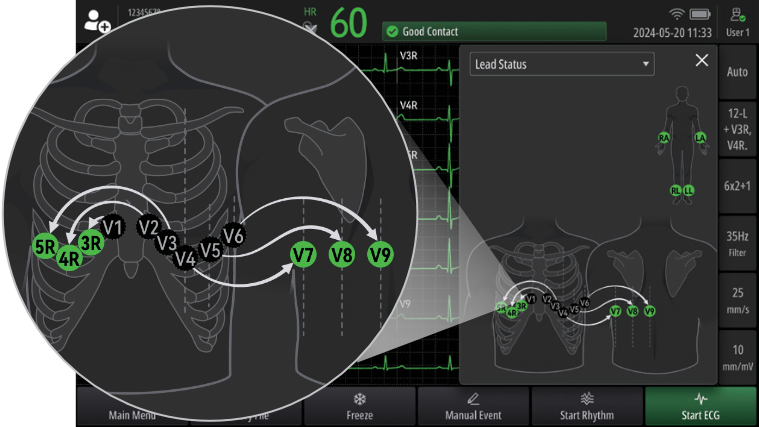Toggle the 35Hz Filter setting

[x=737, y=243]
